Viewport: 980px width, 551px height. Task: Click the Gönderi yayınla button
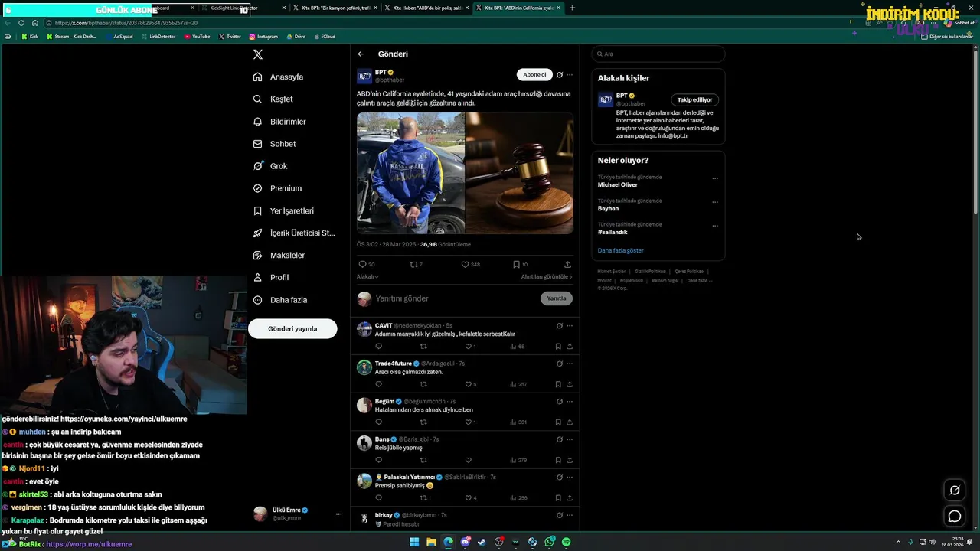[x=292, y=328]
